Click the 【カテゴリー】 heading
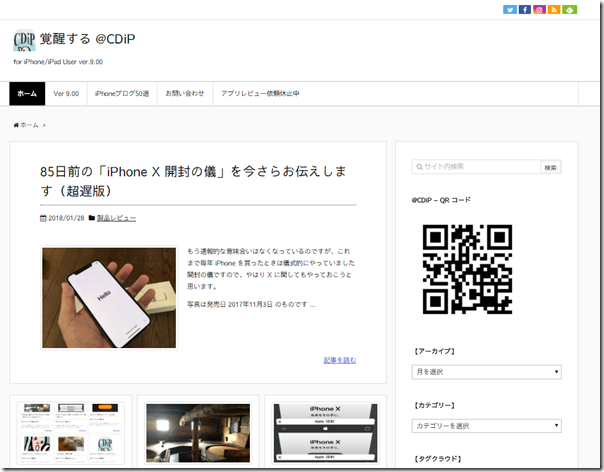Screen dimensions: 604x472 [435, 405]
